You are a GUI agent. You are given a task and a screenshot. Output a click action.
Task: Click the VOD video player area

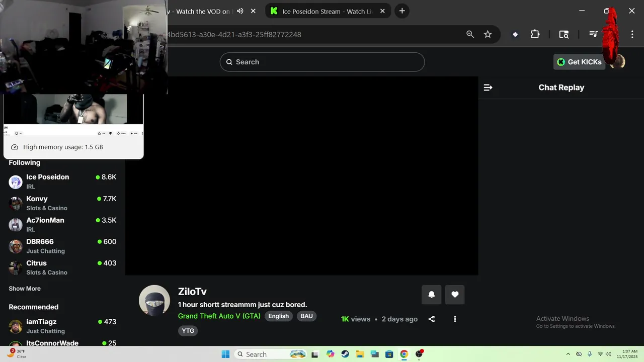click(x=301, y=176)
